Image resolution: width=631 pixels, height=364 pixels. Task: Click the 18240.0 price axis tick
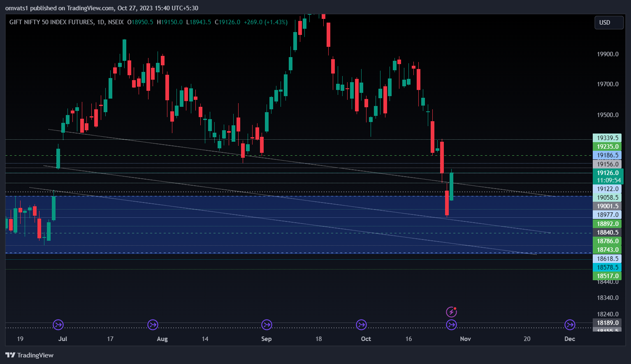click(608, 314)
